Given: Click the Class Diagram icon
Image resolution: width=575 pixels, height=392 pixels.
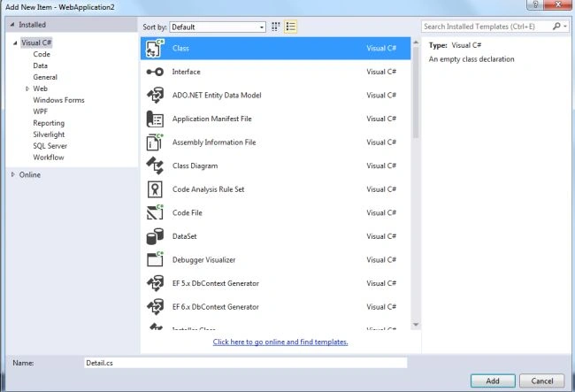Looking at the screenshot, I should point(155,165).
